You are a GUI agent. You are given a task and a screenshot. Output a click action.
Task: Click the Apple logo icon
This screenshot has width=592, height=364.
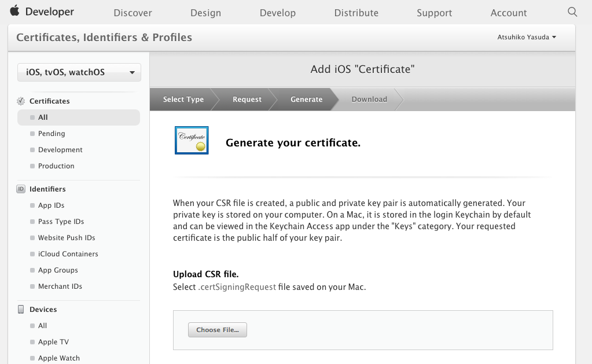(14, 10)
